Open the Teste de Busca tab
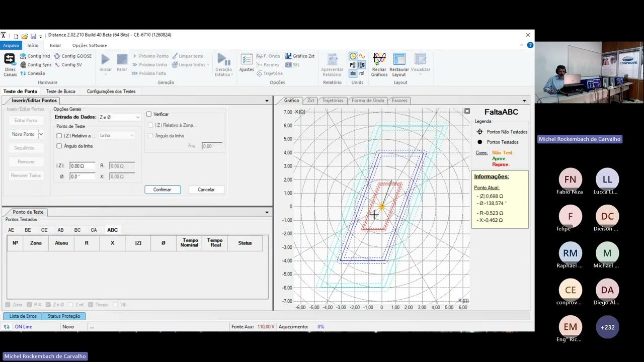This screenshot has width=644, height=362. 60,92
